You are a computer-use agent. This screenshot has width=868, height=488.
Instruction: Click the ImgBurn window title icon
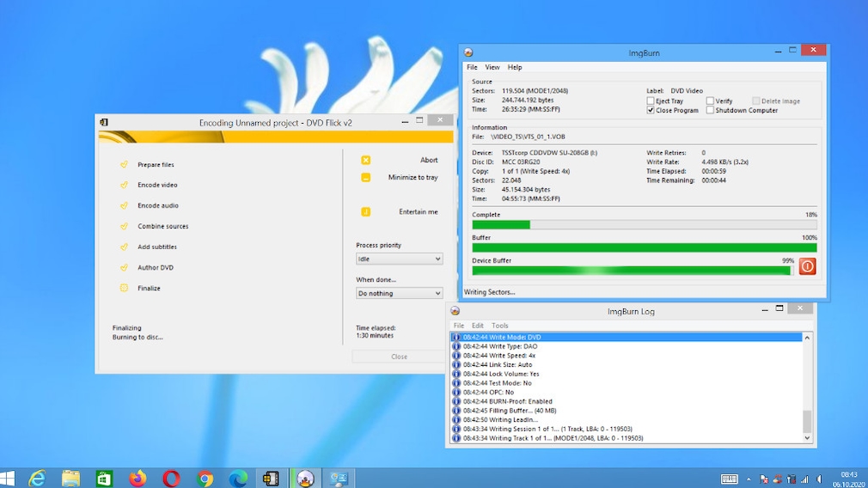coord(468,52)
